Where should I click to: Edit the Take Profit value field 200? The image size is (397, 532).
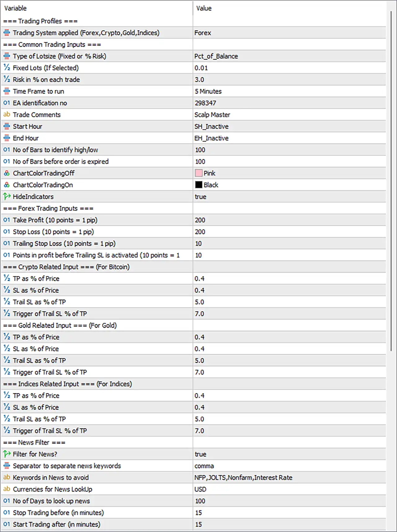[289, 220]
